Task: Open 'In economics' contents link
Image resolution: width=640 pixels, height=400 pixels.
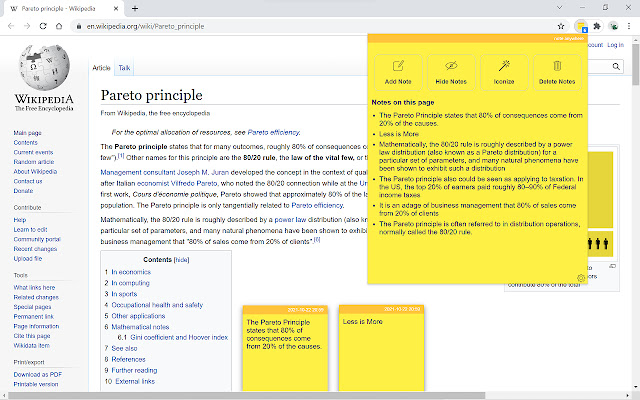Action: pyautogui.click(x=130, y=272)
